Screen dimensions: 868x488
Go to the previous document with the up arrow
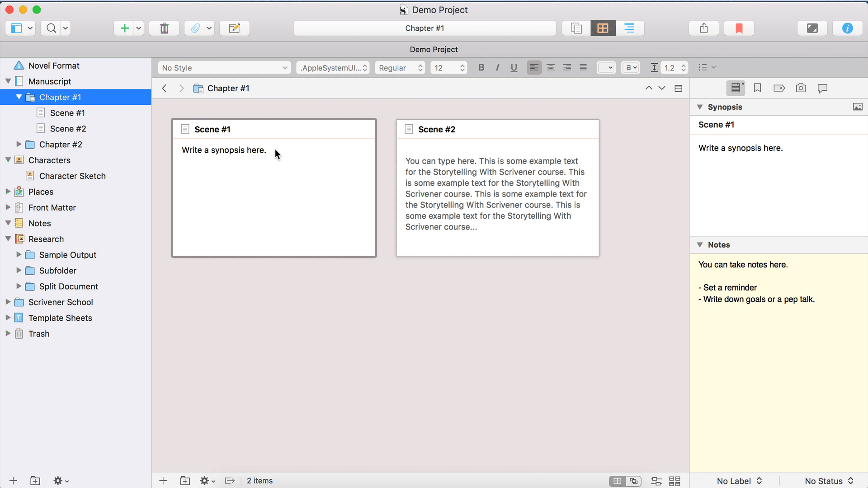tap(649, 88)
